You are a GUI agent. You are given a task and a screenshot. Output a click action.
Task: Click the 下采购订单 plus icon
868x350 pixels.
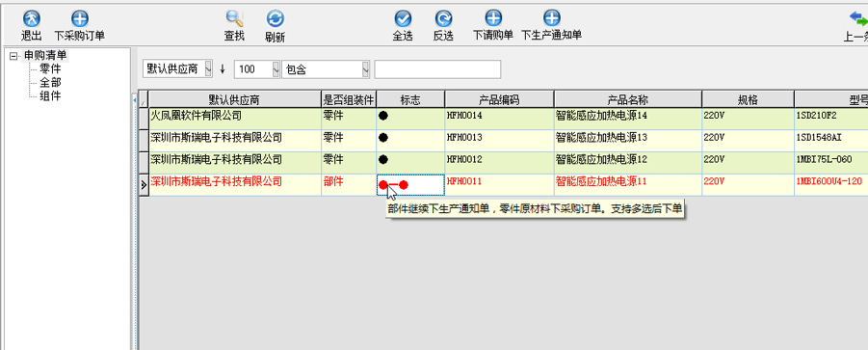tap(80, 19)
